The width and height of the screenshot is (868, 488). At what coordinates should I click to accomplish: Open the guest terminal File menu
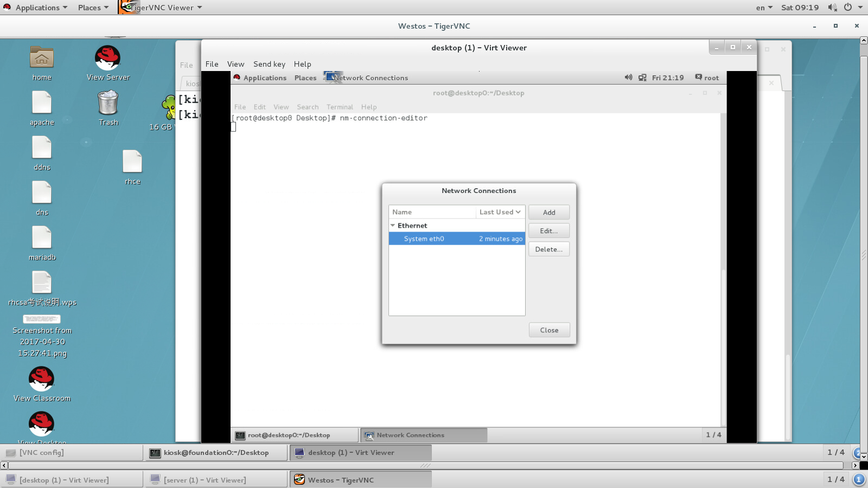pyautogui.click(x=240, y=107)
